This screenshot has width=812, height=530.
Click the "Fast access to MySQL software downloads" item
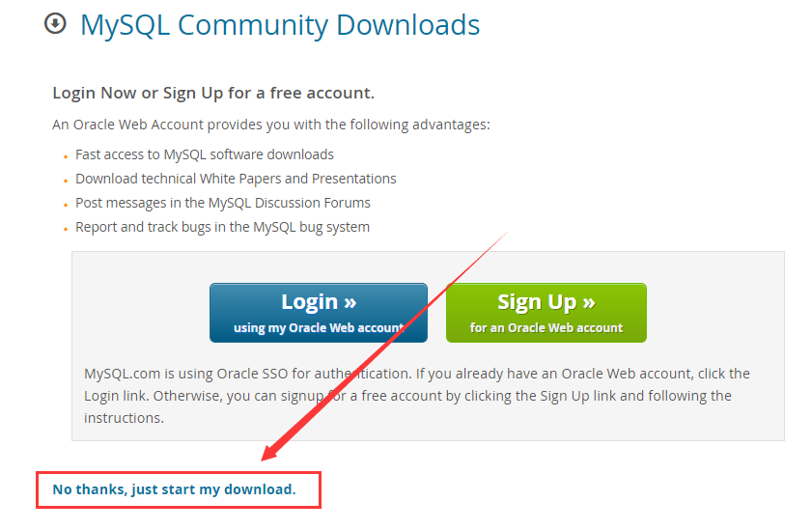[x=205, y=154]
